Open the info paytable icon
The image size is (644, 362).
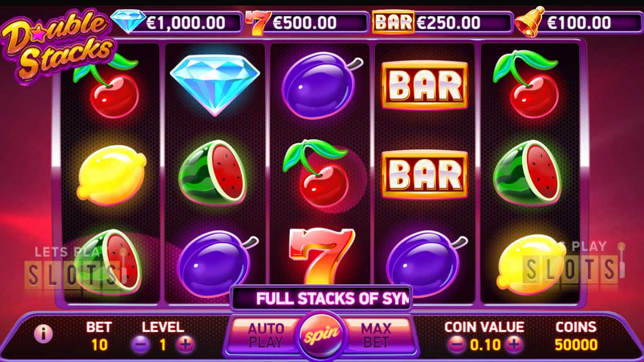pos(43,334)
